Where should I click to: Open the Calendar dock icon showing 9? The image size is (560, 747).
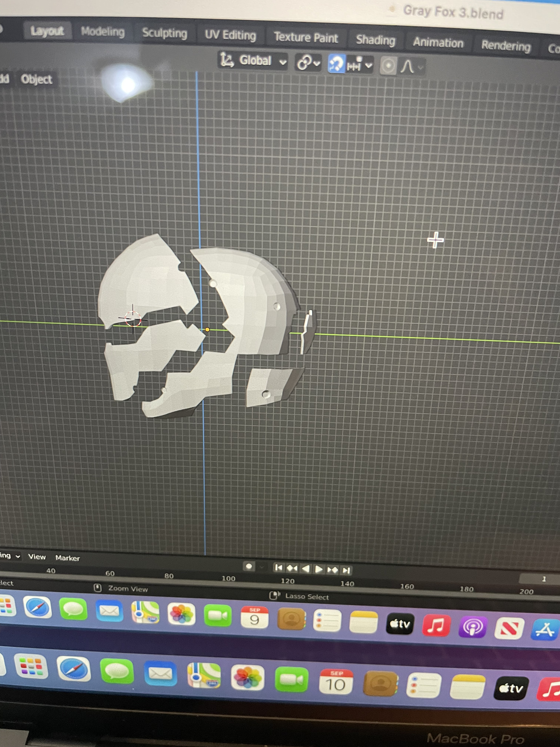tap(254, 617)
